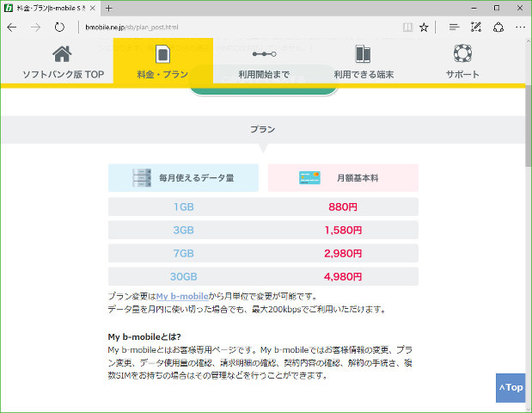Screen dimensions: 532x413
Task: Click the プラン section heading
Action: pos(263,129)
